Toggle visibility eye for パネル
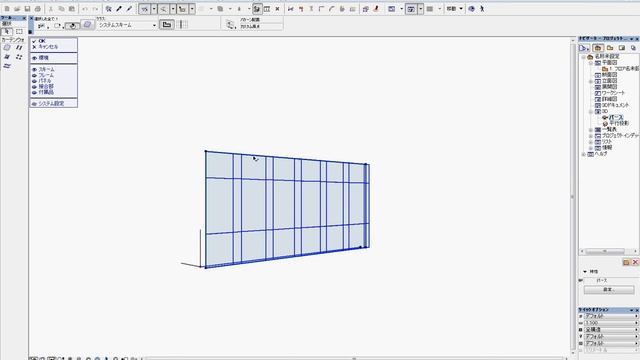 [x=34, y=81]
